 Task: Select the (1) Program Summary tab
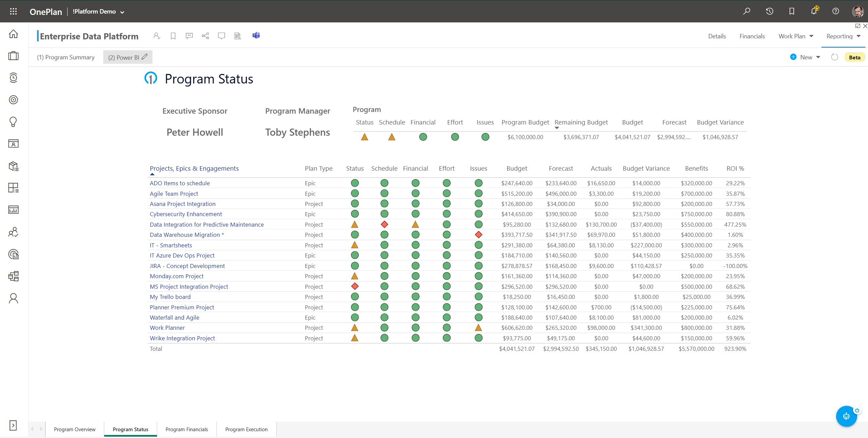[66, 57]
